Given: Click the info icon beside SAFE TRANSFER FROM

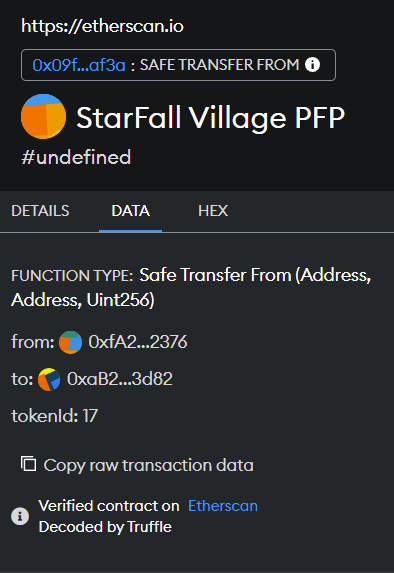Looking at the screenshot, I should click(312, 65).
